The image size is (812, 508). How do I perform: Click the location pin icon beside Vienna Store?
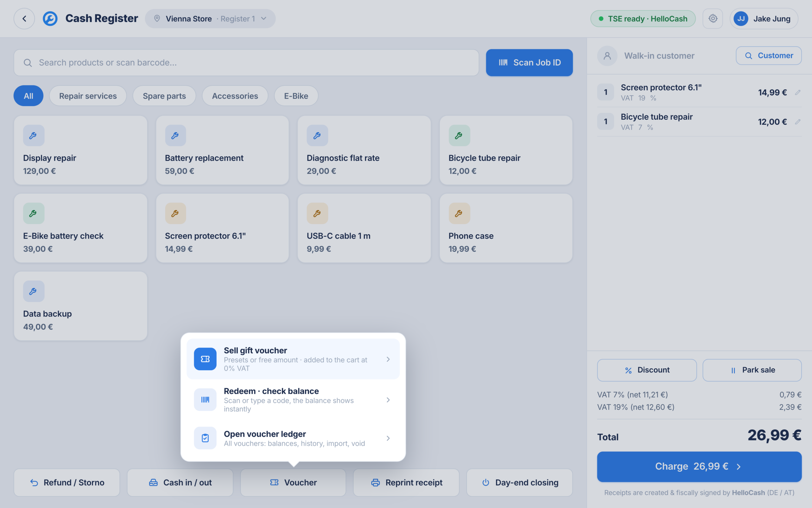[x=157, y=18]
